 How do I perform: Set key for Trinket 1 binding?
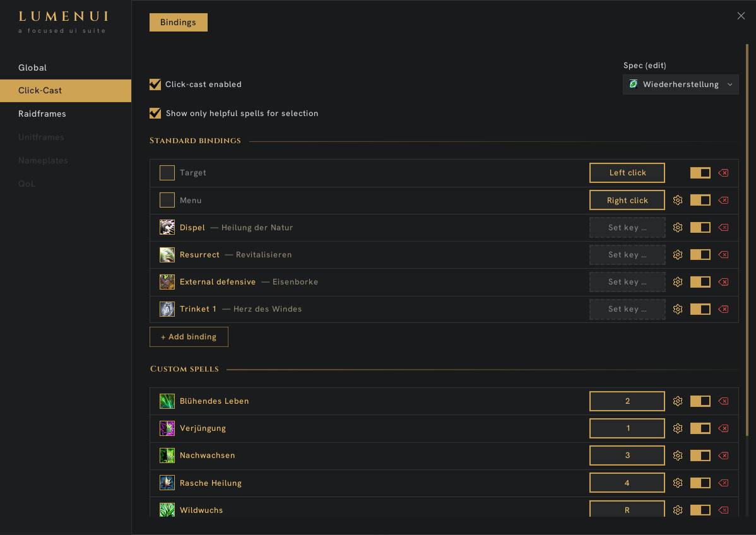coord(627,309)
